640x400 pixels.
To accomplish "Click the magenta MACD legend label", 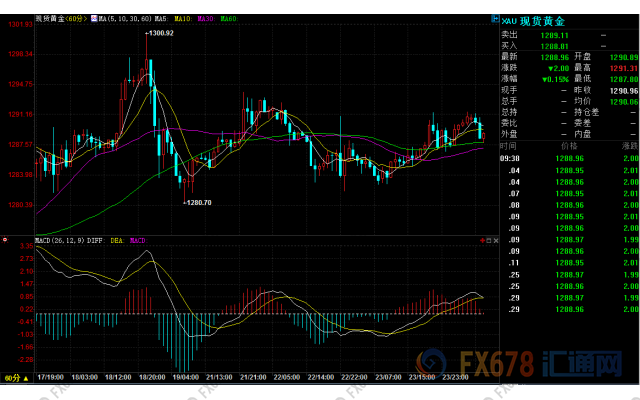I will click(x=138, y=240).
